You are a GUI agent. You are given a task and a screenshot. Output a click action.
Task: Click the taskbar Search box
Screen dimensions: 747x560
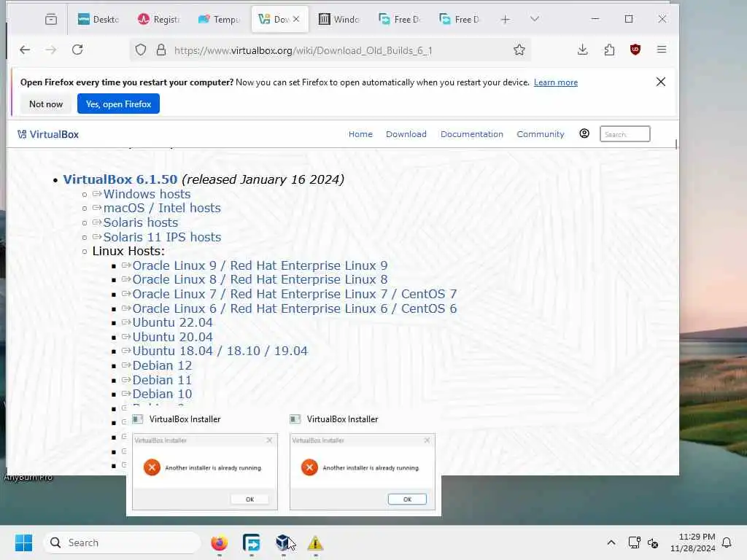coord(122,542)
